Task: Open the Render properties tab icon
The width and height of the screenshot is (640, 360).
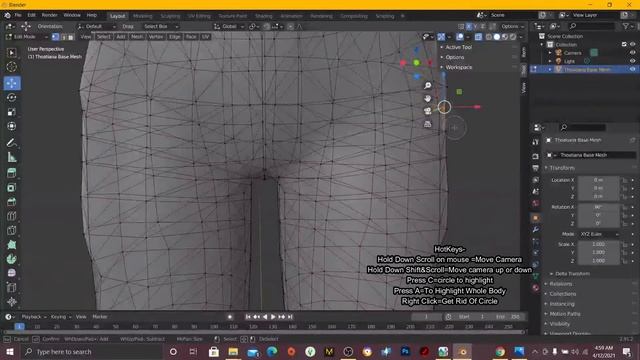Action: pos(536,157)
